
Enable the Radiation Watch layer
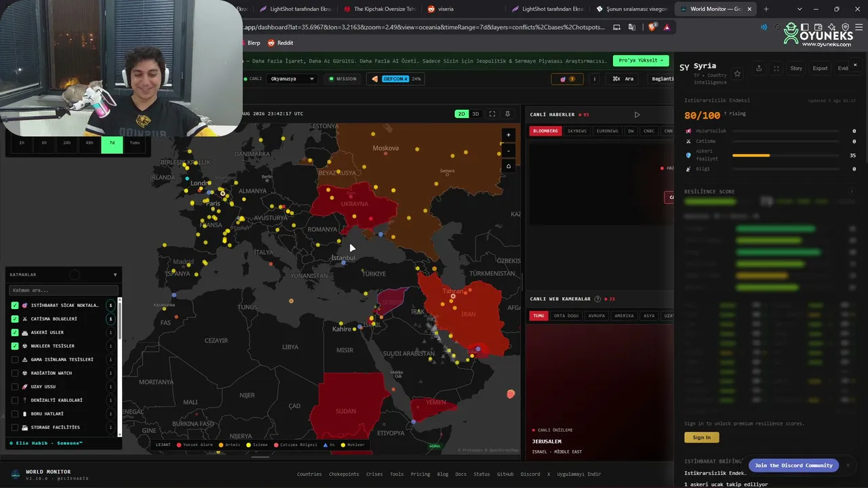click(x=15, y=373)
